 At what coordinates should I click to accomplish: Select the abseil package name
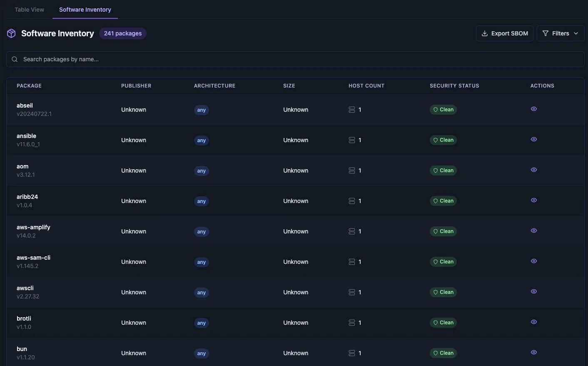click(x=25, y=105)
